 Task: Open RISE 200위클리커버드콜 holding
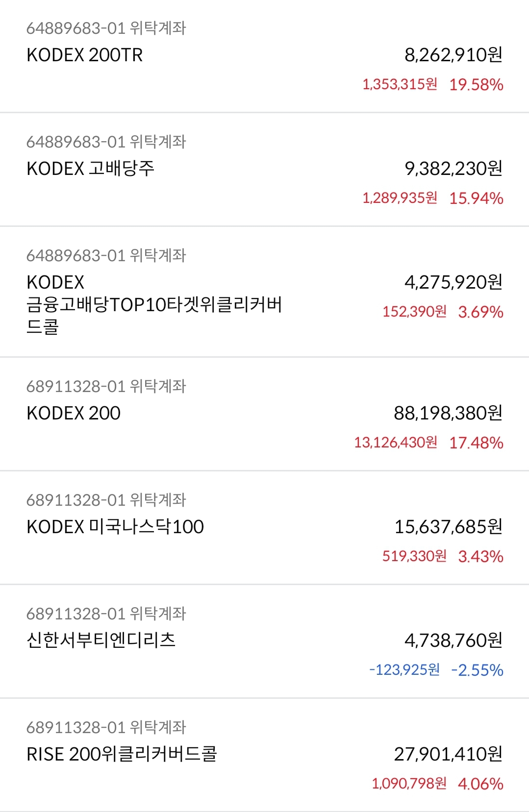[264, 755]
